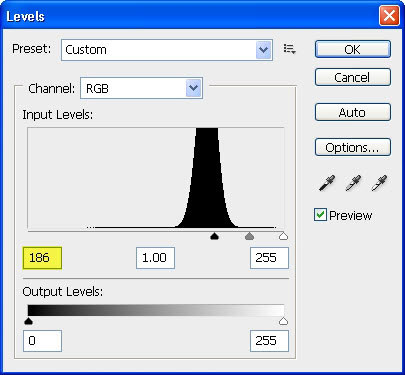Click the input highlight field showing 255
405x375 pixels.
pos(269,258)
